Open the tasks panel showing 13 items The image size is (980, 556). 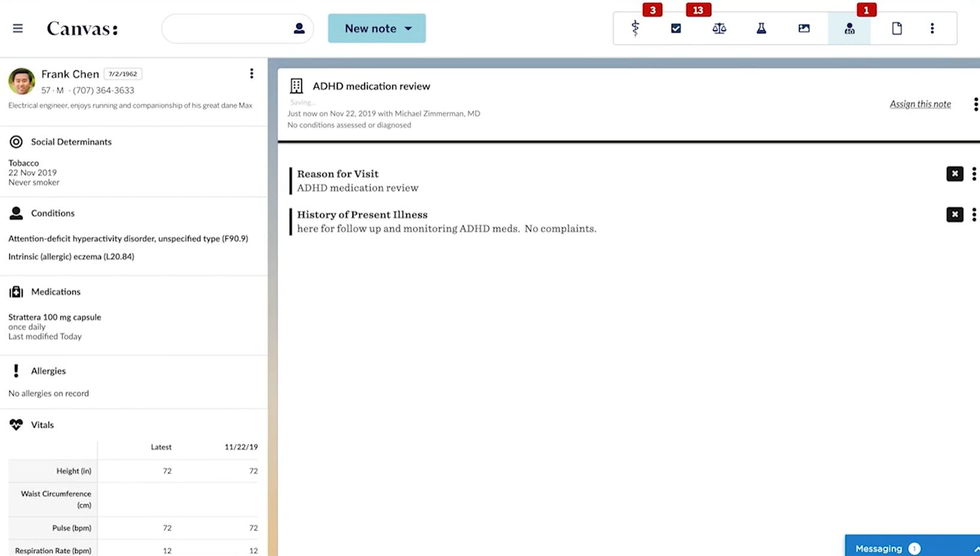[x=676, y=28]
